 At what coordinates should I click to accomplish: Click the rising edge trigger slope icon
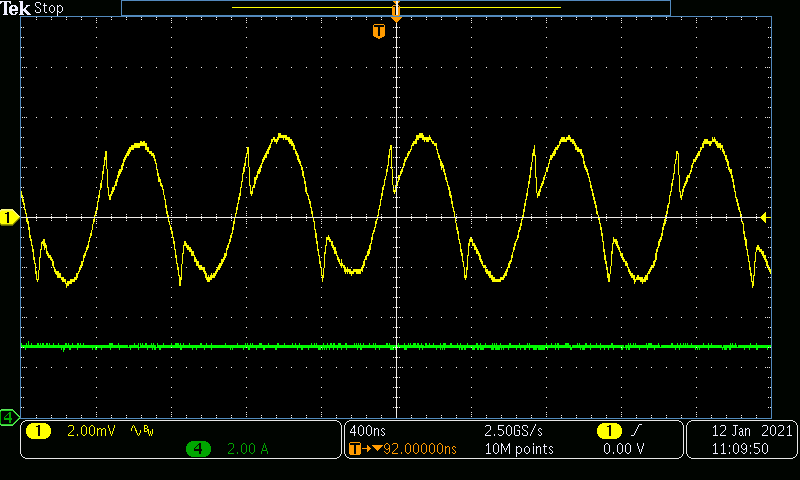634,431
